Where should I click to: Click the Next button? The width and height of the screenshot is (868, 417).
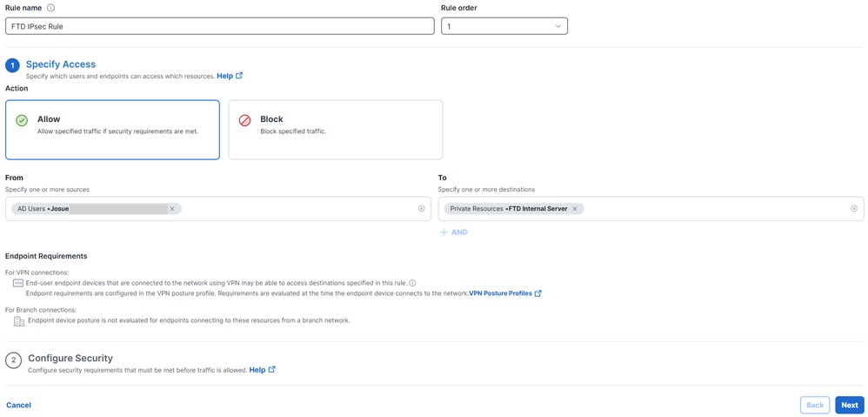[x=849, y=405]
